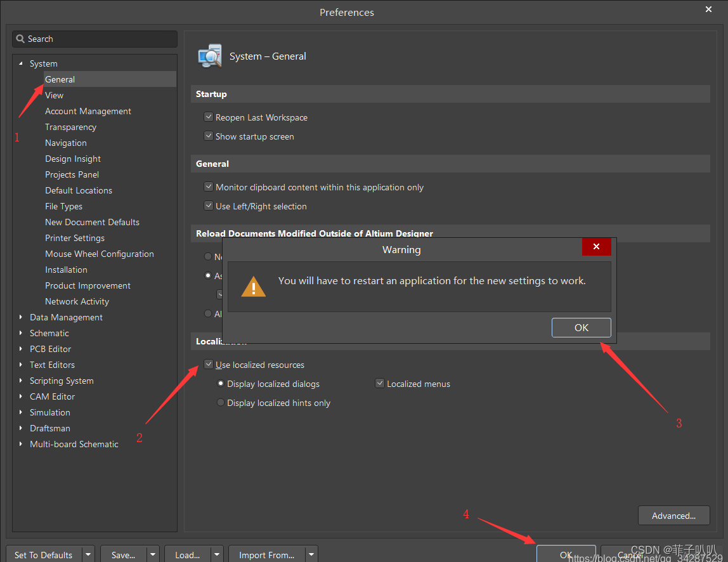Expand the Text Editors node
Image resolution: width=728 pixels, height=562 pixels.
(x=20, y=365)
